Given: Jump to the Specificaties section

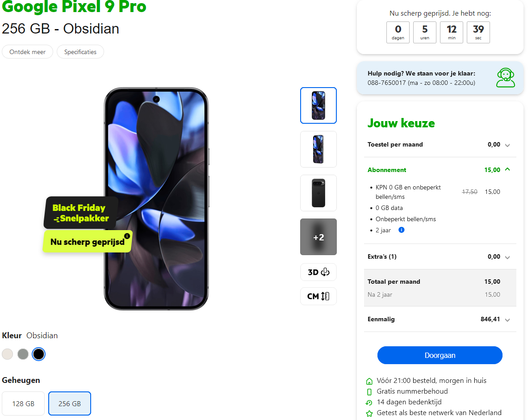Looking at the screenshot, I should pos(80,52).
